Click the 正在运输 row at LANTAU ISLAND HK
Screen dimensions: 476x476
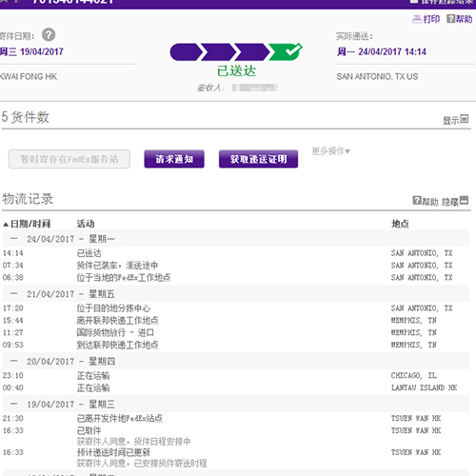coord(236,387)
